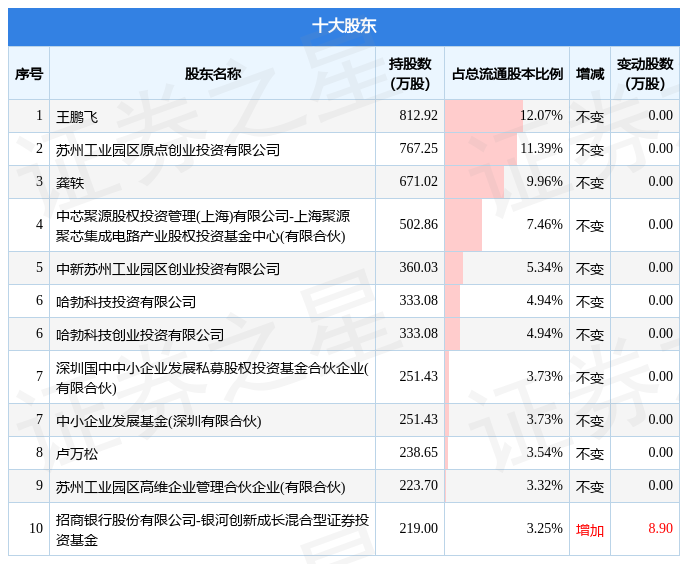The width and height of the screenshot is (680, 564).
Task: Click holding value 219.00
Action: (x=418, y=528)
